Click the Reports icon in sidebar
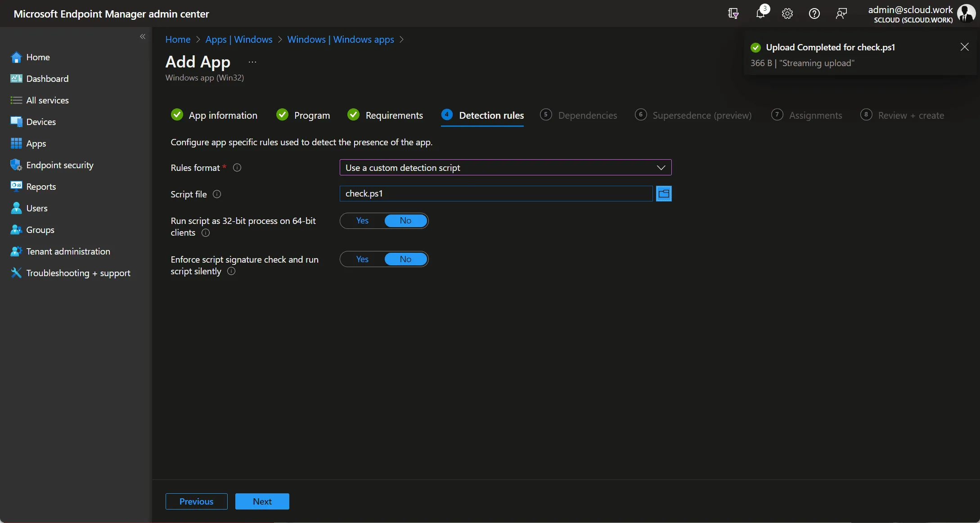The image size is (980, 523). [16, 186]
